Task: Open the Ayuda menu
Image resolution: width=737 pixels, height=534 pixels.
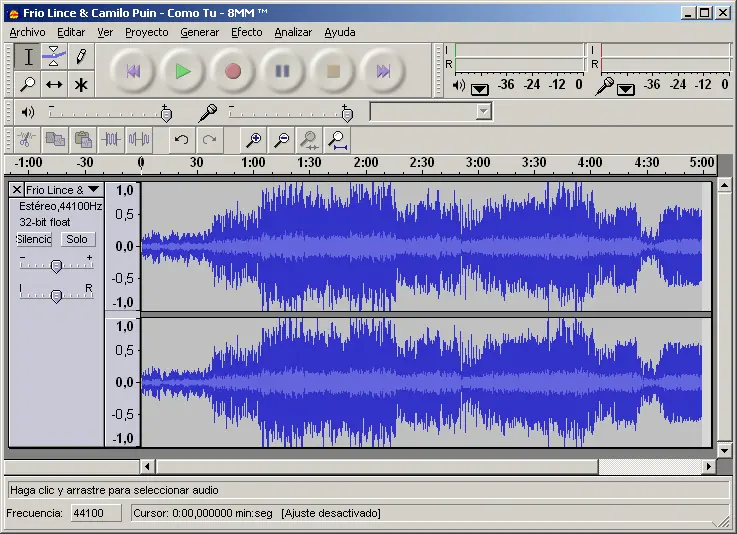Action: pos(340,32)
